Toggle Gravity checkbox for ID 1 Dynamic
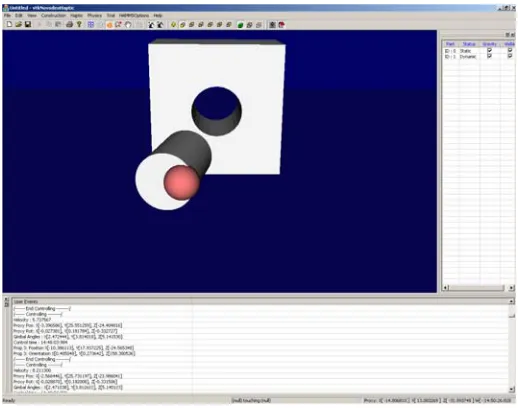Image resolution: width=518 pixels, height=408 pixels. [x=489, y=56]
